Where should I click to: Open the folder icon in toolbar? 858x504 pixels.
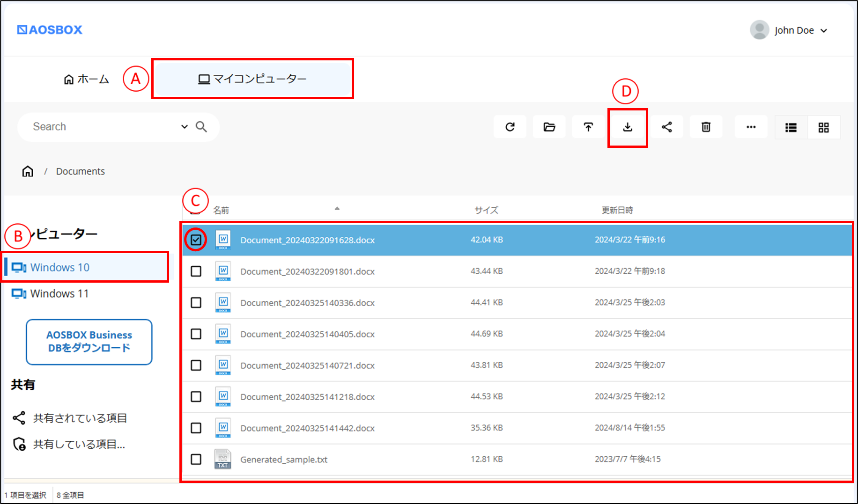click(549, 127)
